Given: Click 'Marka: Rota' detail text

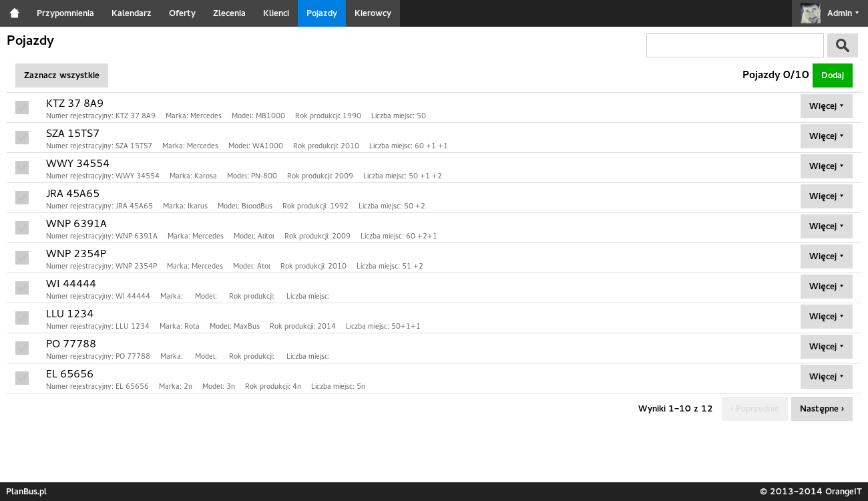Looking at the screenshot, I should [180, 326].
